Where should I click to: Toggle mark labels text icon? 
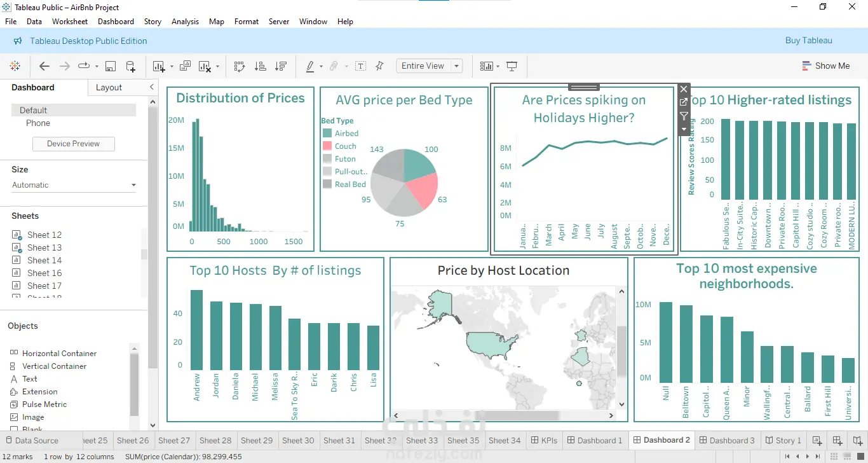coord(360,66)
